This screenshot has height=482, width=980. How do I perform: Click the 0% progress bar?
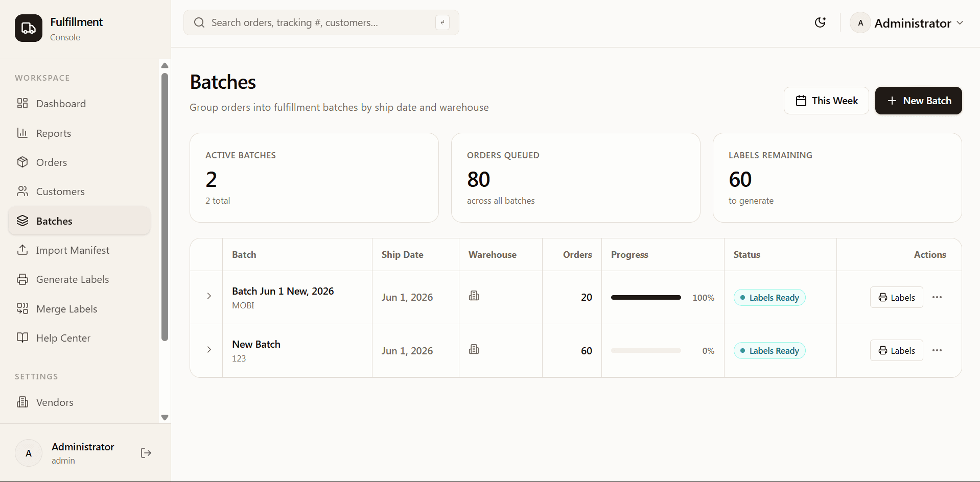646,351
